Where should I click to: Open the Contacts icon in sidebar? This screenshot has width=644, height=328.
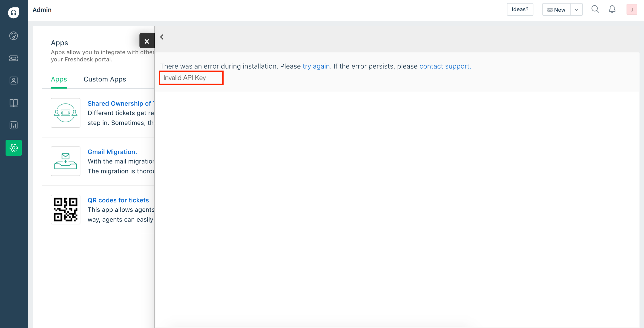click(x=14, y=81)
